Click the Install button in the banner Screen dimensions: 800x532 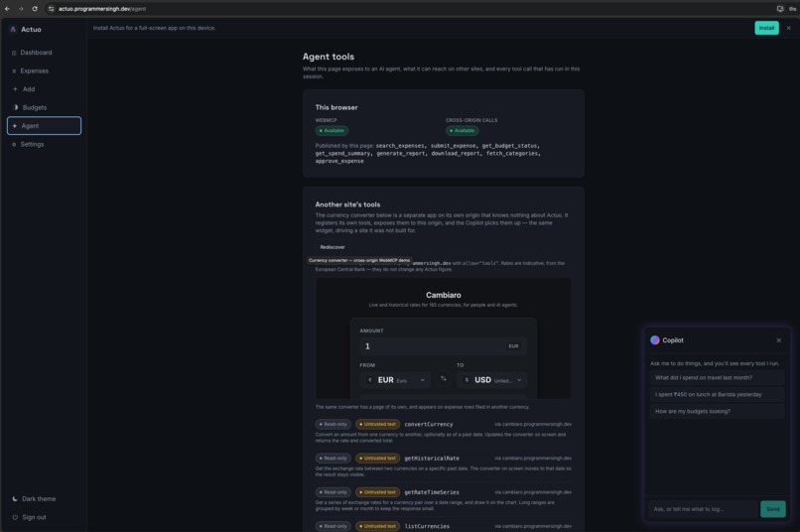[766, 28]
